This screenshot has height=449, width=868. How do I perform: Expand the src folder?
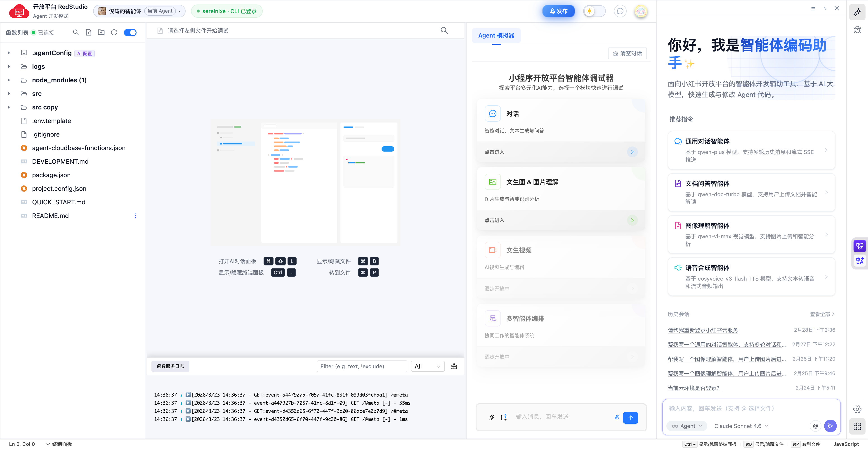(x=9, y=94)
